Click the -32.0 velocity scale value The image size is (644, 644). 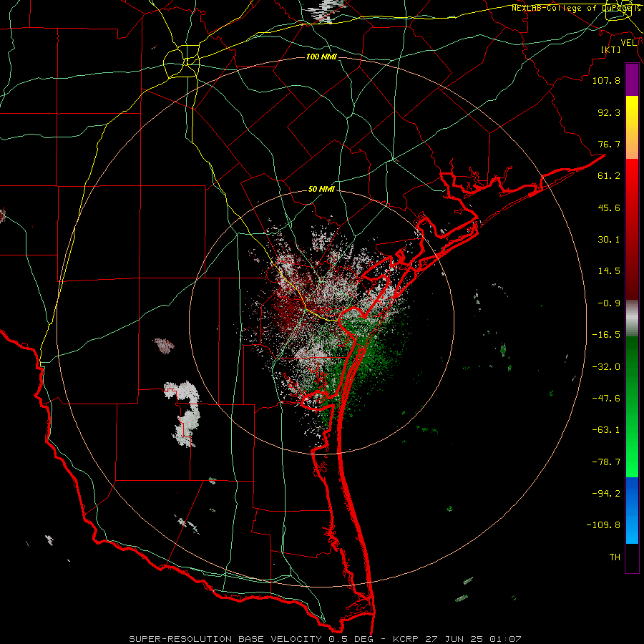click(x=606, y=367)
